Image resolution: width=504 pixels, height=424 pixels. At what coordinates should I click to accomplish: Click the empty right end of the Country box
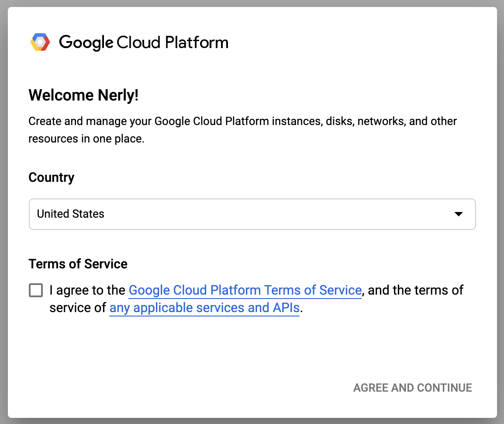[x=393, y=214]
